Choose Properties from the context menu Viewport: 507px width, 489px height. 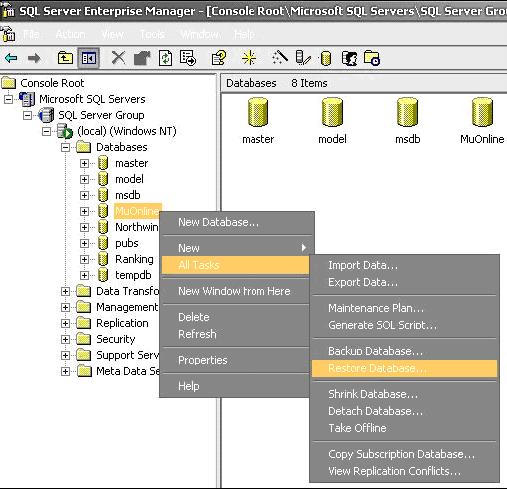coord(235,360)
